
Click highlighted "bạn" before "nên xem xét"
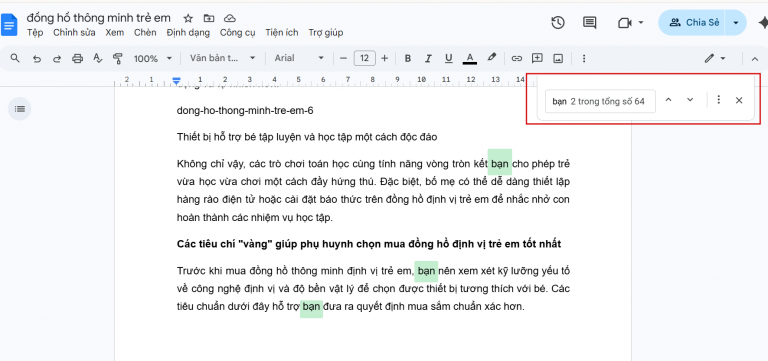tap(426, 271)
